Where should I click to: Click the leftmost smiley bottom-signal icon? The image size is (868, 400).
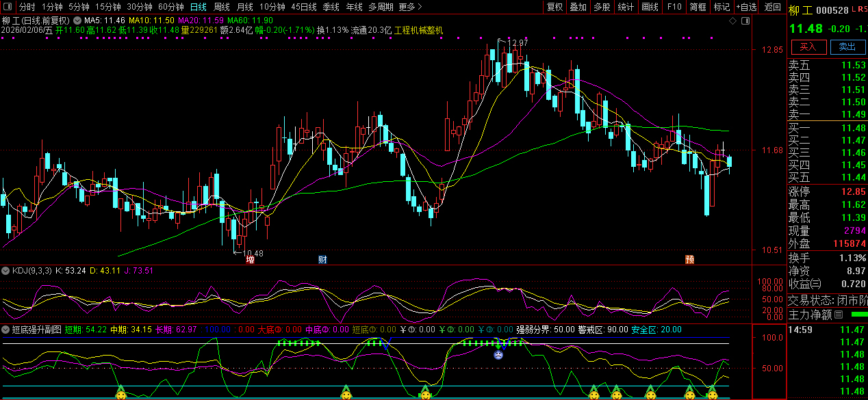120,394
